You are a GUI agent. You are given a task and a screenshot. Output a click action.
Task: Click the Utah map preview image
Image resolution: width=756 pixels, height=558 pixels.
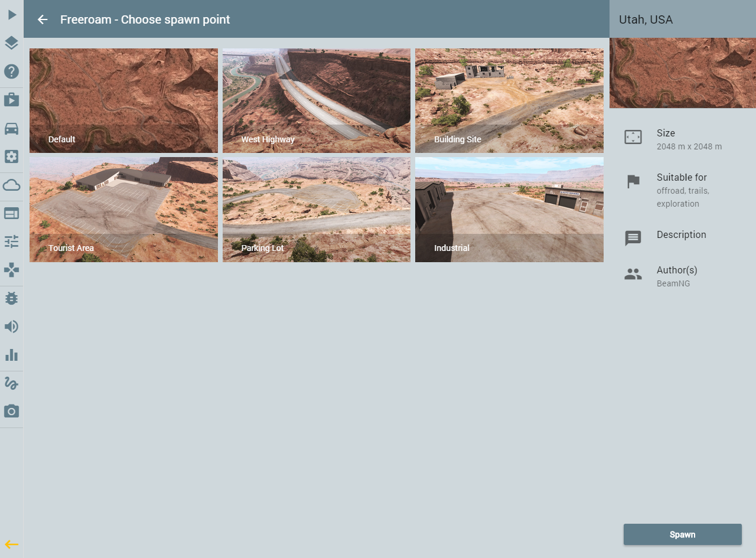coord(683,73)
